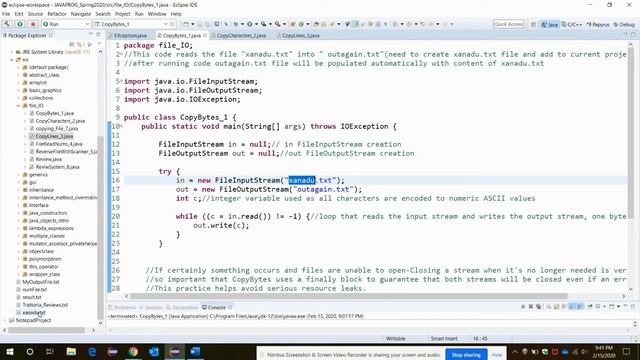Collapse the file_IO package in the tree
640x360 pixels.
click(18, 106)
